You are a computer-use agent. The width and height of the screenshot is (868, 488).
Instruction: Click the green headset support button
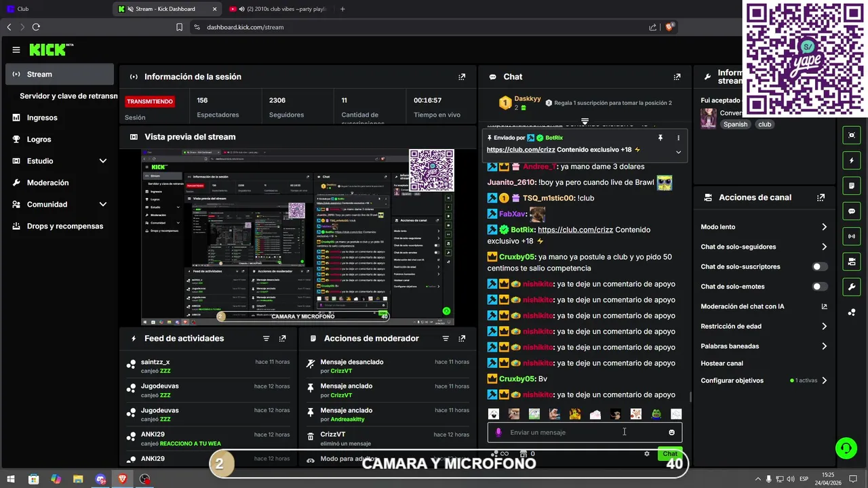click(x=846, y=448)
